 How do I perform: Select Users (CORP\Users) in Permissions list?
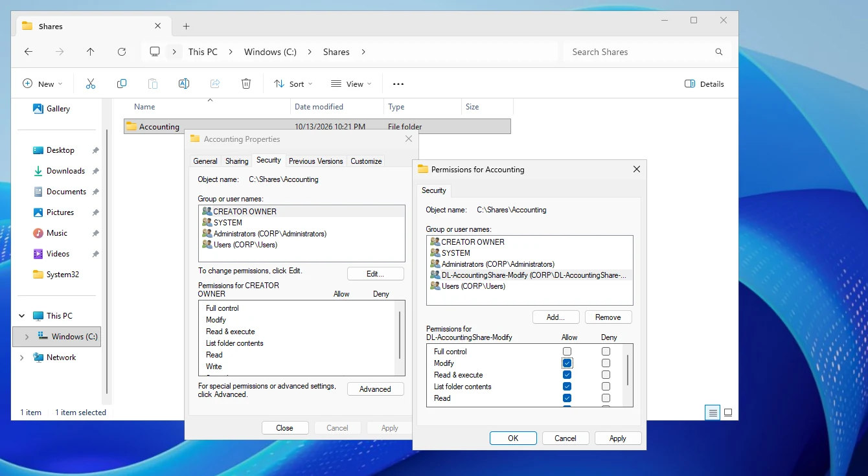[529, 286]
